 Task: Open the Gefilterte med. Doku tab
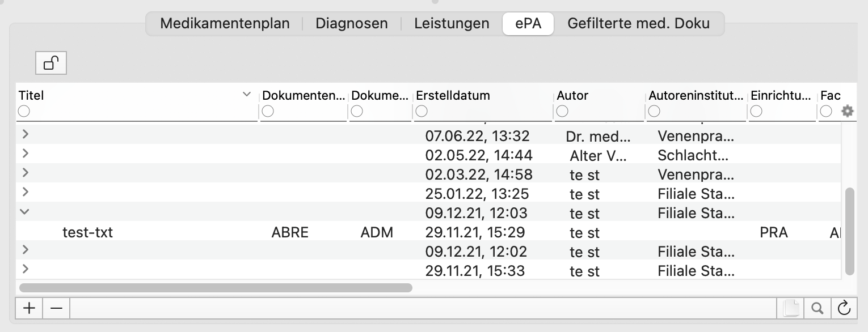pyautogui.click(x=638, y=24)
